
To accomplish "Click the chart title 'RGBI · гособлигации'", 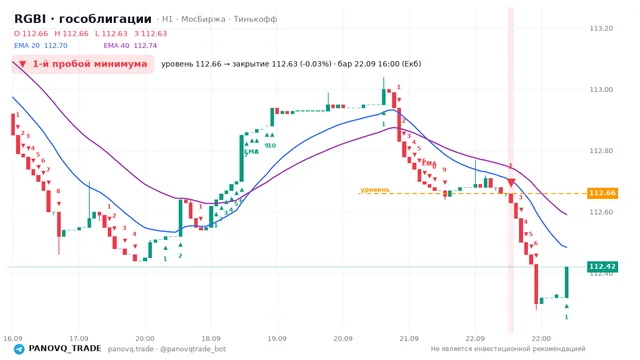I will [x=83, y=19].
